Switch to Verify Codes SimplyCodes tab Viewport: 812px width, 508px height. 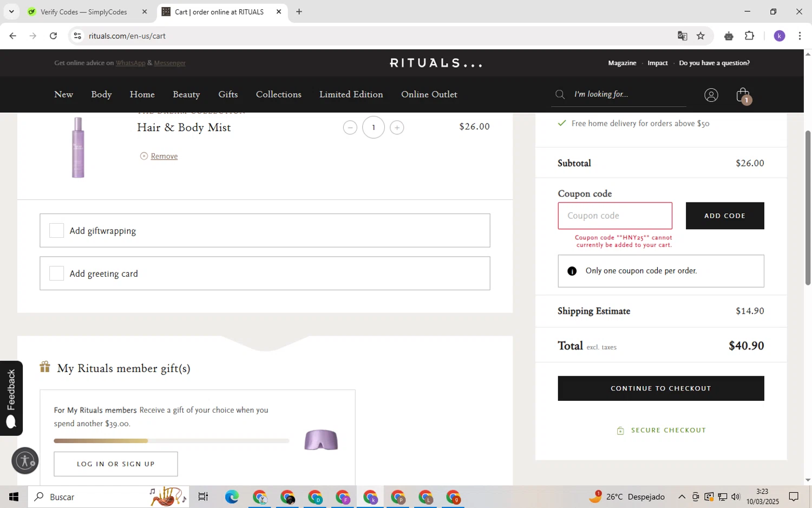83,11
